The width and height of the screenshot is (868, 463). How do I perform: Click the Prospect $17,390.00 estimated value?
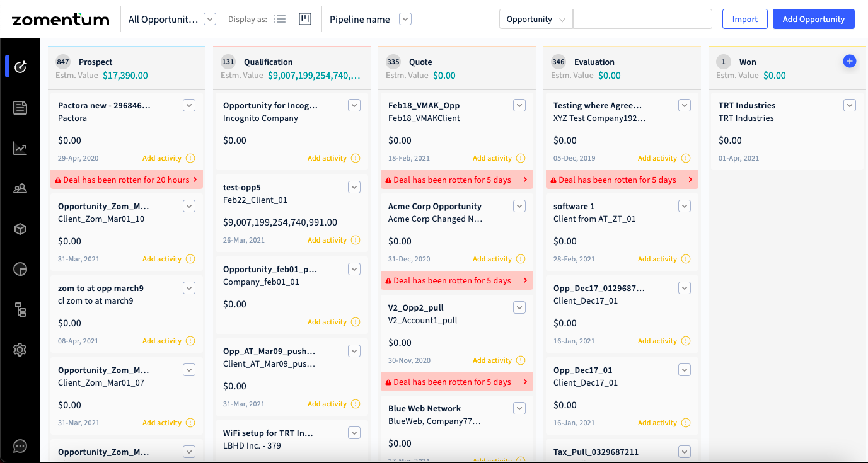point(125,76)
